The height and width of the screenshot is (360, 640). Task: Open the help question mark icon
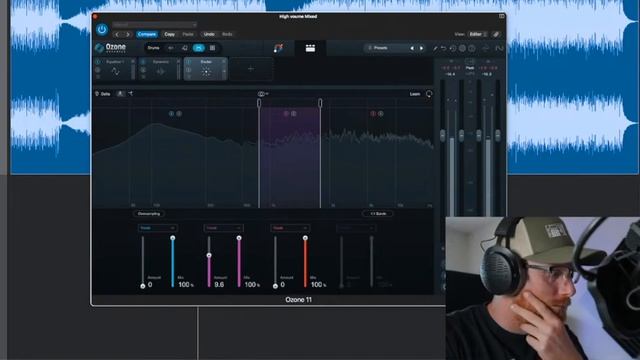[471, 49]
